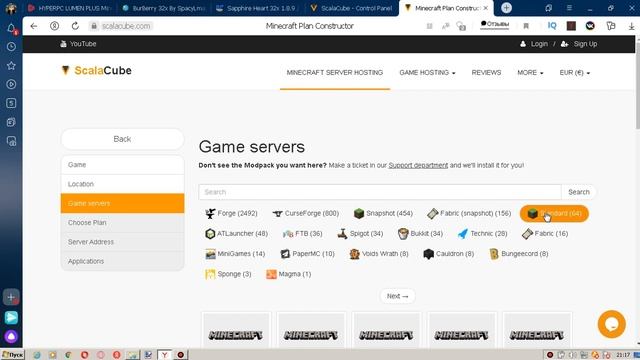Viewport: 640px width, 360px height.
Task: Click the ScalaCube logo
Action: click(97, 71)
